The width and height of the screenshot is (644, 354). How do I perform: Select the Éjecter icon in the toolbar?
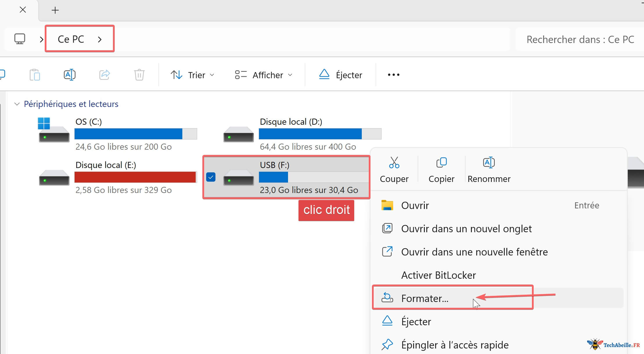click(x=324, y=75)
